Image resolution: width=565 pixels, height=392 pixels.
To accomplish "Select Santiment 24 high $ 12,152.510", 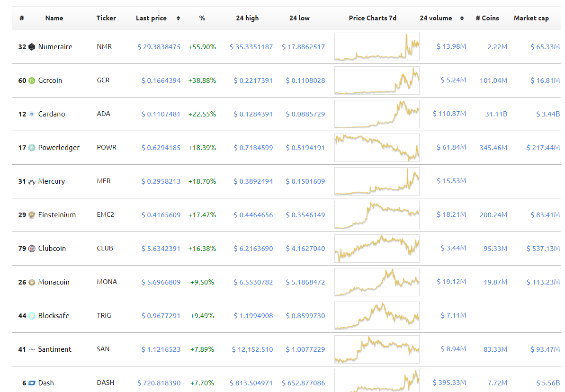I will (252, 349).
